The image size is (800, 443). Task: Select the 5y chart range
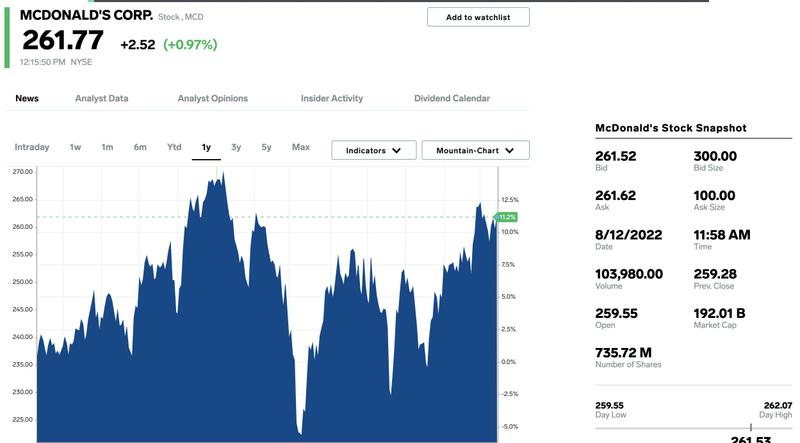(266, 147)
